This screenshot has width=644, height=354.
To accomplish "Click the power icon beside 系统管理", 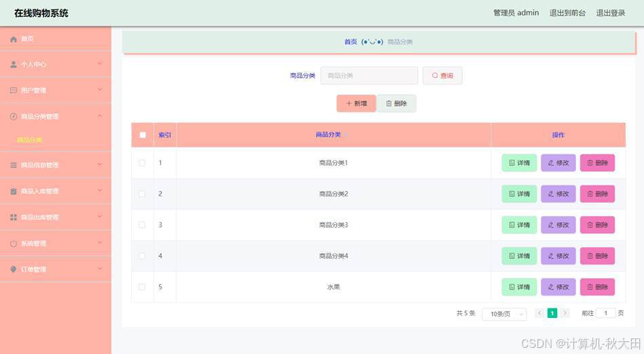I will (x=14, y=244).
